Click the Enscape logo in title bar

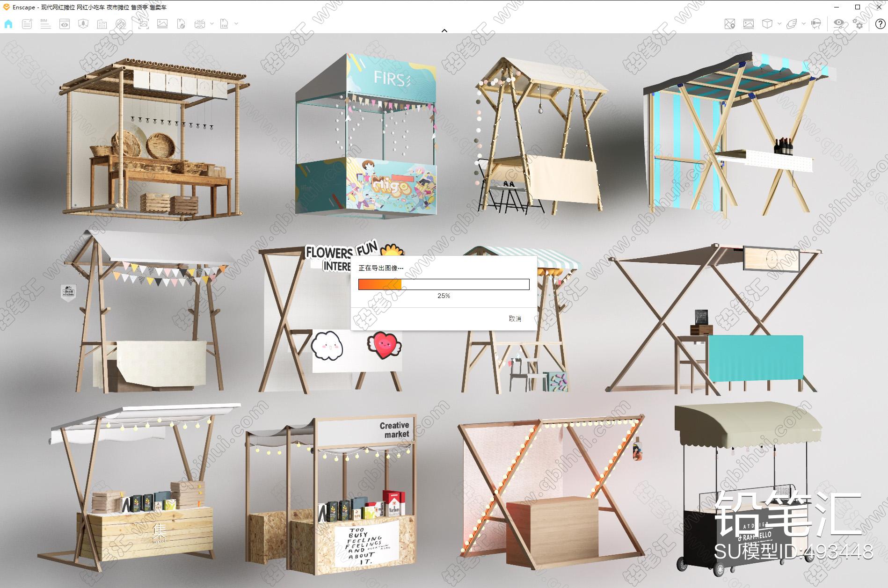click(6, 7)
